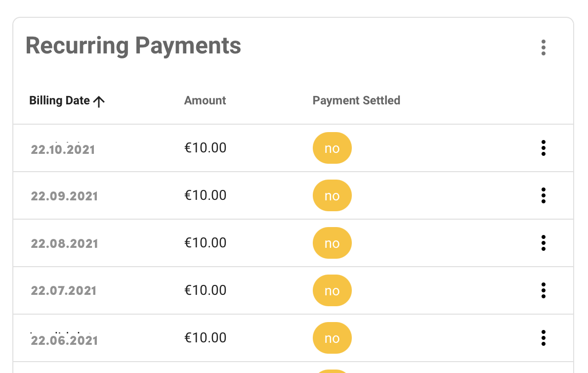Open row menu for 22.07.2021 payment

pos(543,290)
